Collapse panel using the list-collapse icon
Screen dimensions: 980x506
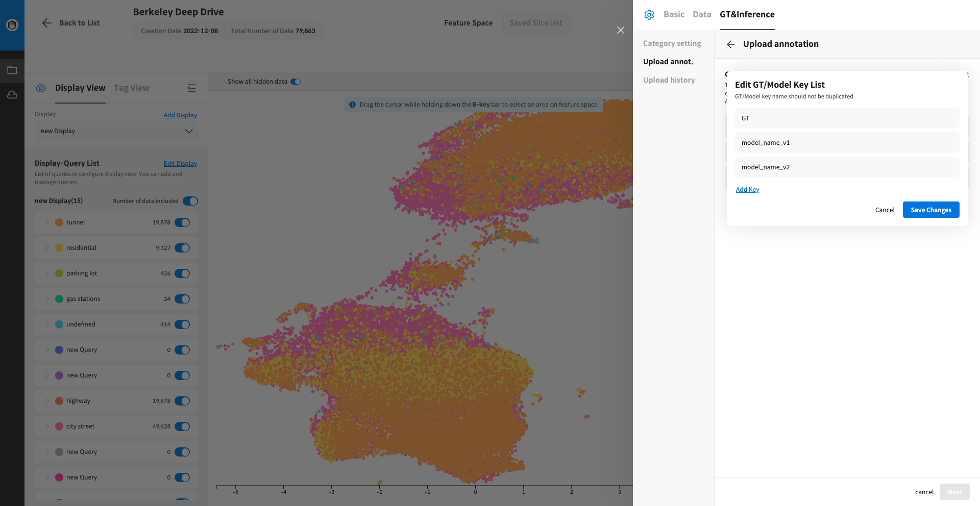(x=192, y=88)
